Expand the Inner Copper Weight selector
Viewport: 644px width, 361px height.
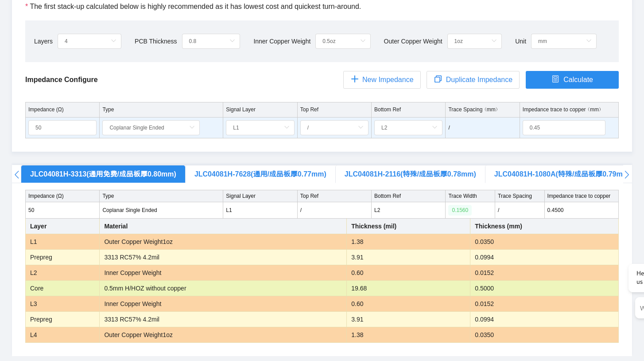coord(343,41)
